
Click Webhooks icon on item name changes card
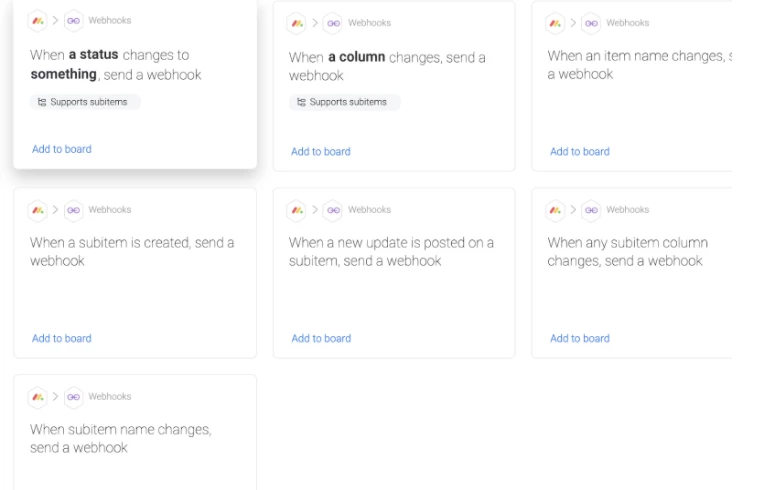point(590,23)
